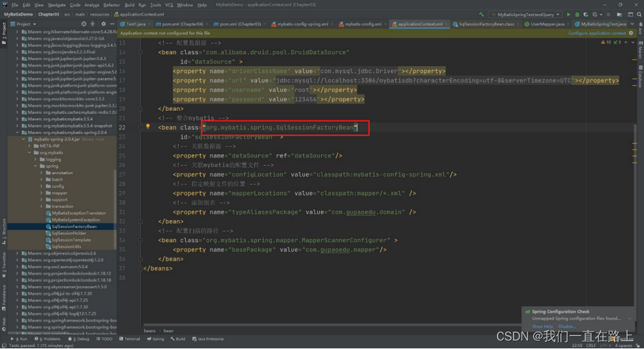Toggle the Structure side tab

pos(4,231)
